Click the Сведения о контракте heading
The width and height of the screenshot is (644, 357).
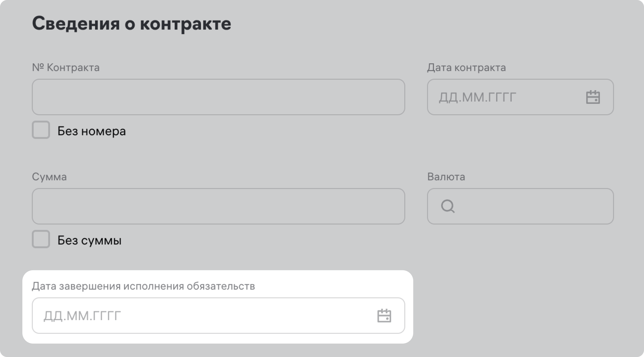pos(131,24)
